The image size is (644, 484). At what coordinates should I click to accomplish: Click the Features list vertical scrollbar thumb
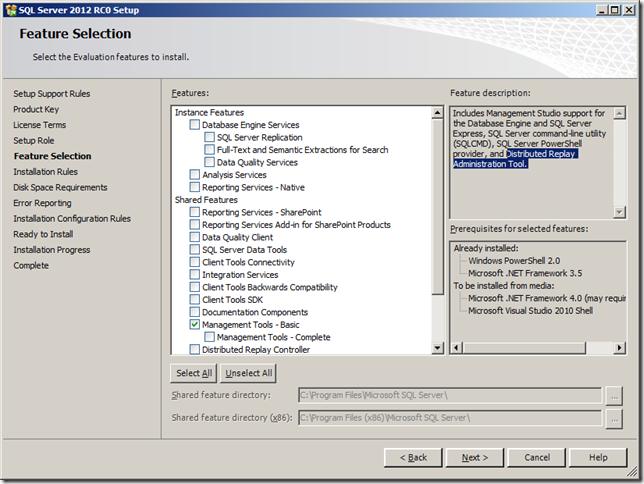[438, 206]
